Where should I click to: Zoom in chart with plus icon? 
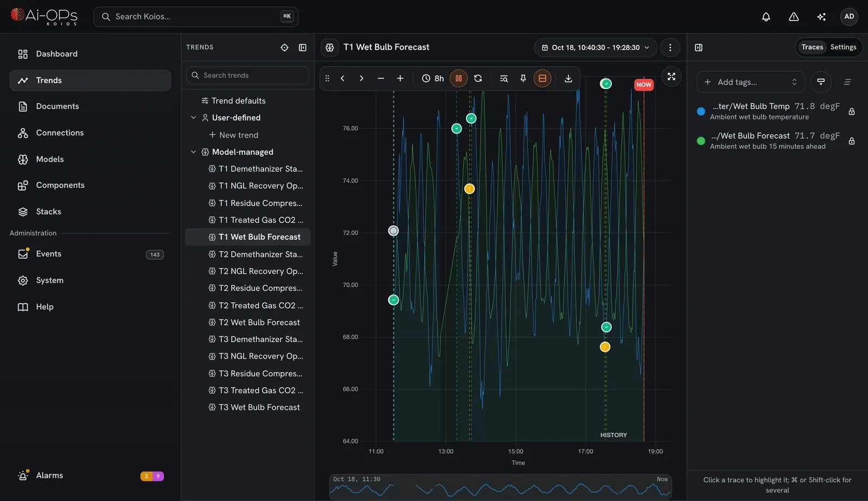(400, 79)
